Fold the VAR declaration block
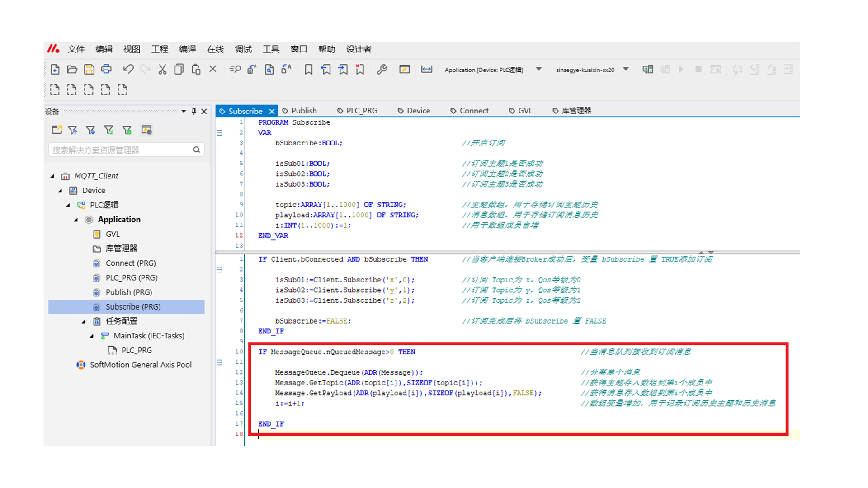The width and height of the screenshot is (868, 488). [219, 133]
